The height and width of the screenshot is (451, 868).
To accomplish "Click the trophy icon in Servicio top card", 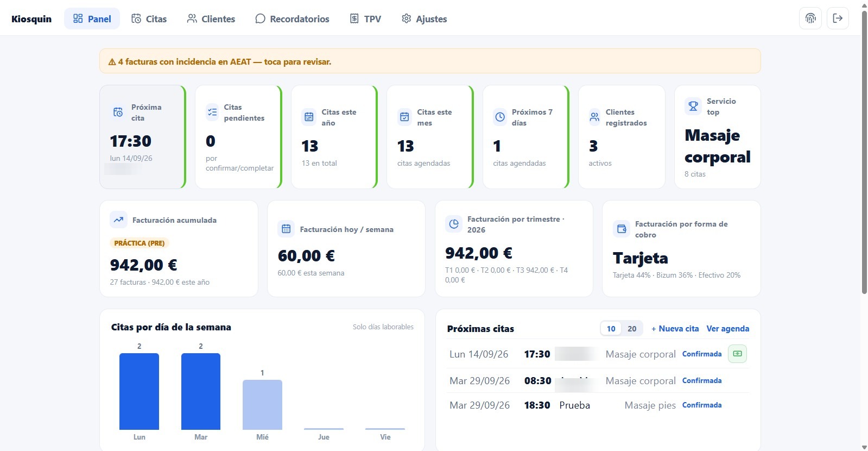I will pyautogui.click(x=693, y=106).
